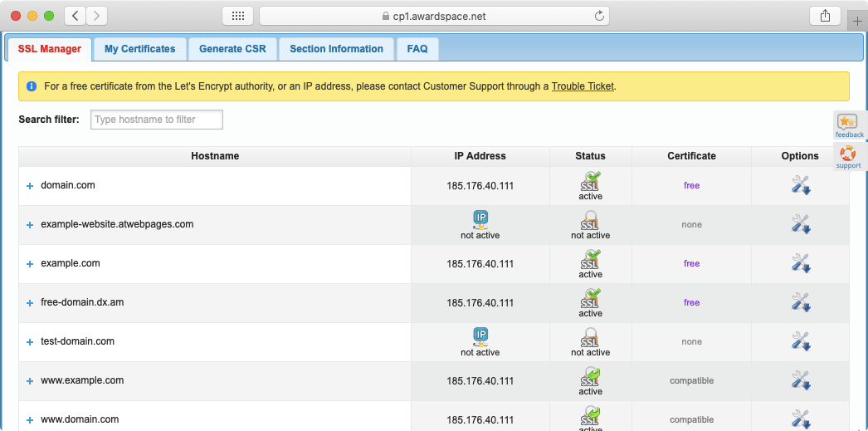
Task: Expand the free-domain.dx.am row
Action: [30, 303]
